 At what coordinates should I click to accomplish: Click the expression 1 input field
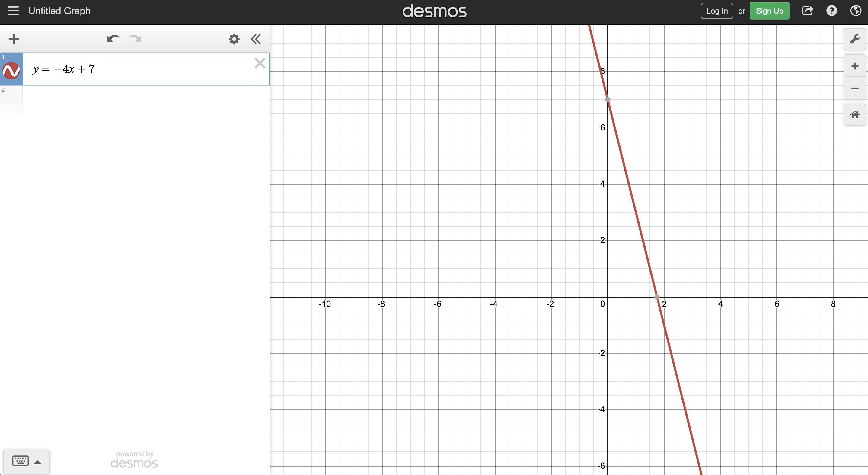click(142, 69)
